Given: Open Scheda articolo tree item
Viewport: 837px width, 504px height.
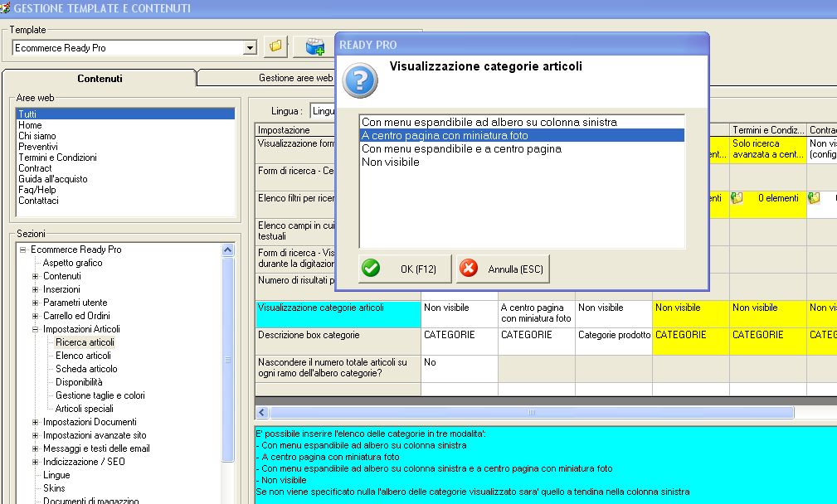Looking at the screenshot, I should 86,369.
